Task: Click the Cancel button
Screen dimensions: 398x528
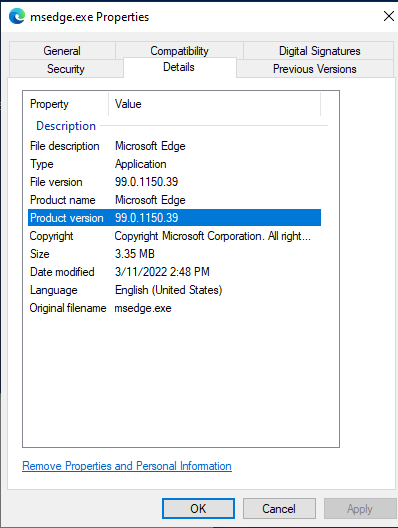Action: click(x=279, y=508)
